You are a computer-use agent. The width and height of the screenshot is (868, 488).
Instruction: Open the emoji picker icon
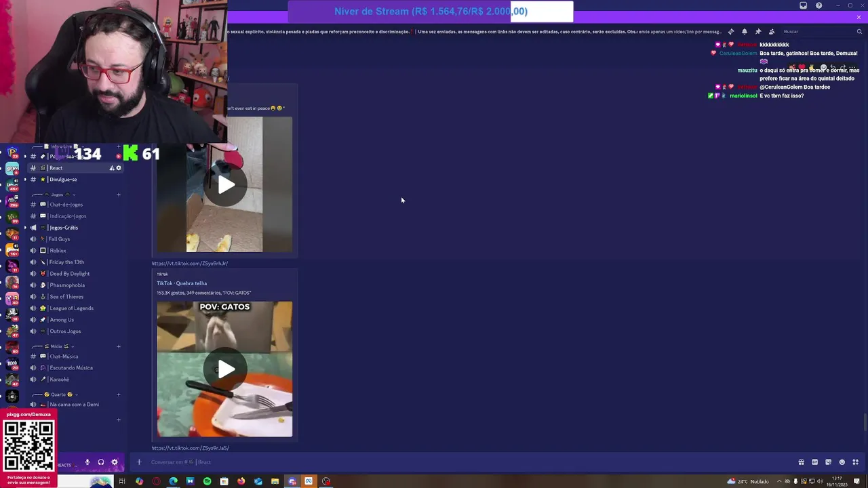pyautogui.click(x=842, y=462)
